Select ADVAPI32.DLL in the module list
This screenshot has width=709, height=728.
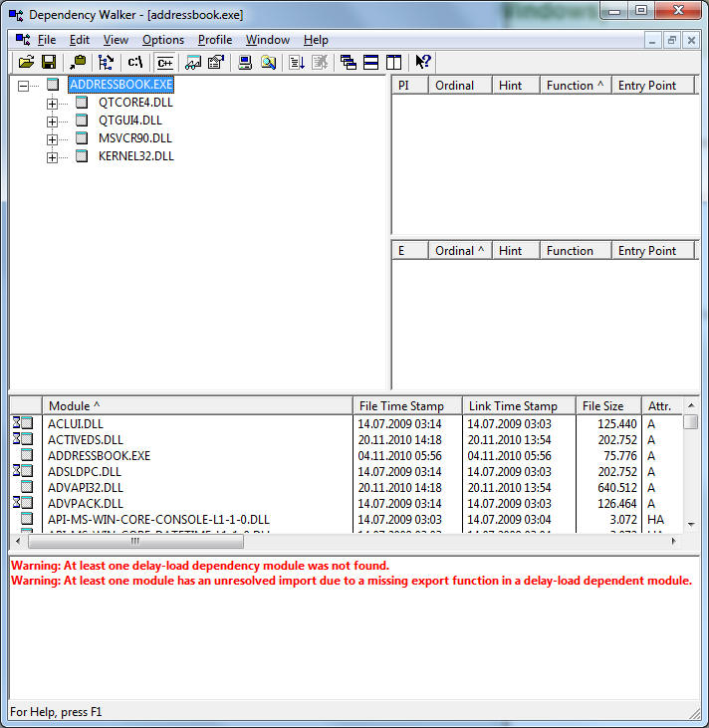point(86,488)
